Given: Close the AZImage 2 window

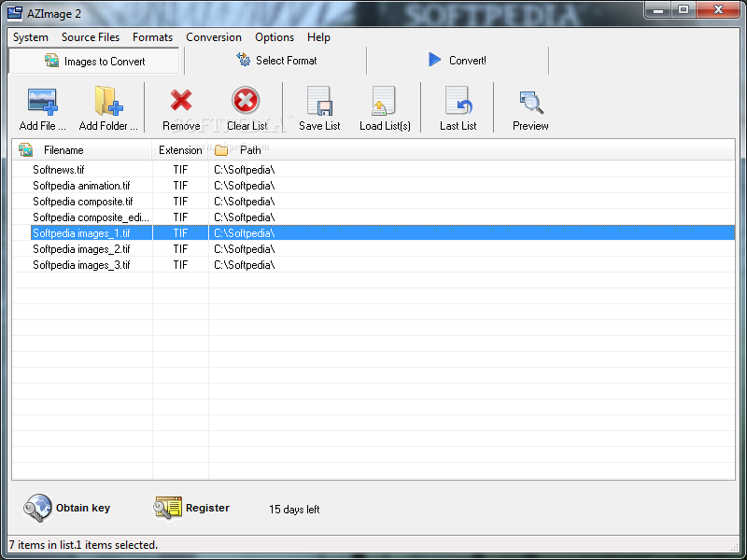Looking at the screenshot, I should click(x=718, y=10).
